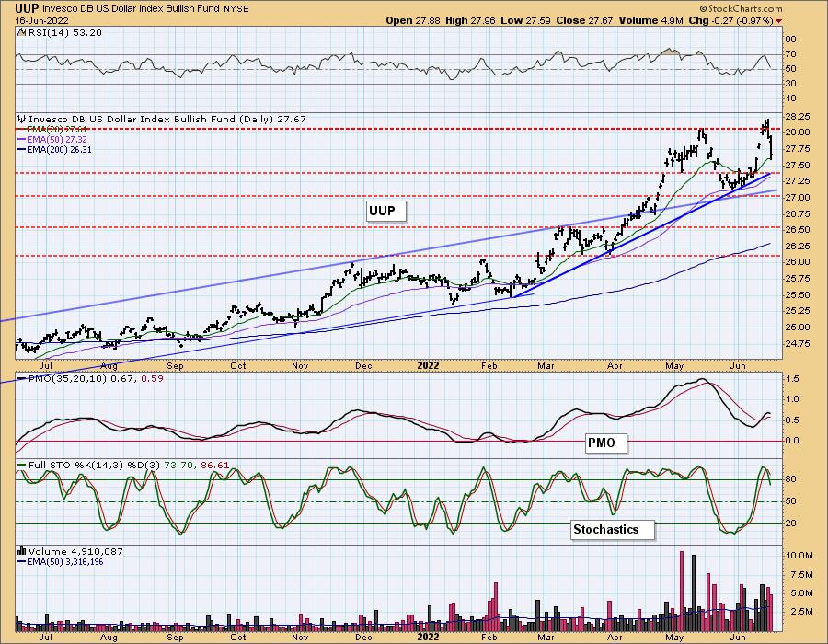Click the RSI(14) 53.20 legend label
The image size is (828, 644).
65,33
